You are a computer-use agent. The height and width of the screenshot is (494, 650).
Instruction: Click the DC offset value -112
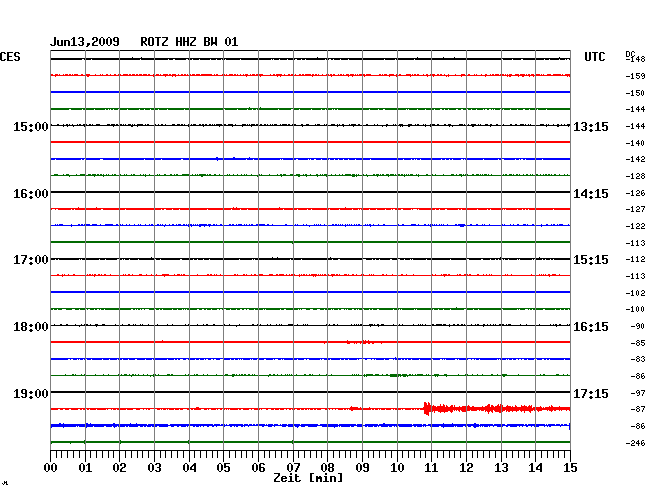click(x=635, y=259)
